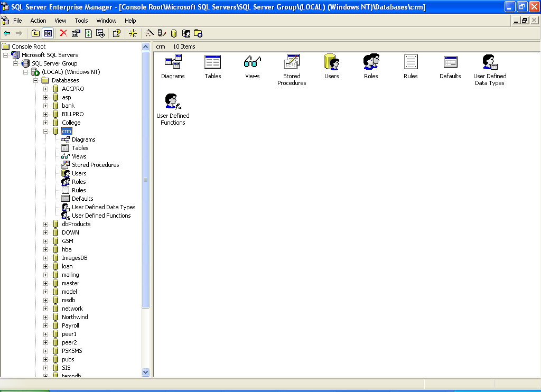The height and width of the screenshot is (392, 541).
Task: Expand the pubs database node
Action: point(45,359)
